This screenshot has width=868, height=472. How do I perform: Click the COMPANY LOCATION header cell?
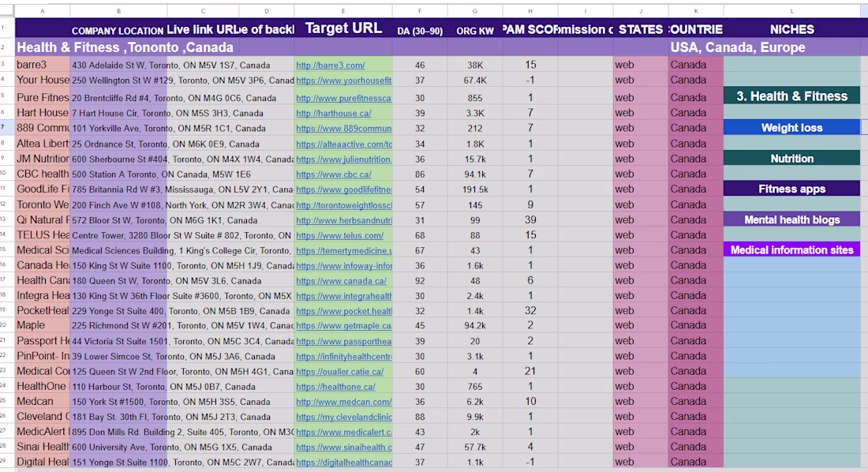(x=118, y=31)
